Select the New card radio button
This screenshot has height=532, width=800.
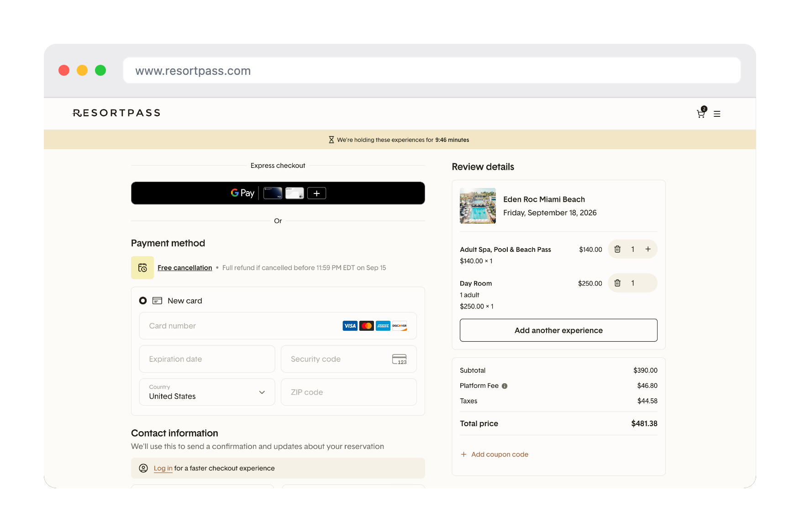pyautogui.click(x=143, y=301)
